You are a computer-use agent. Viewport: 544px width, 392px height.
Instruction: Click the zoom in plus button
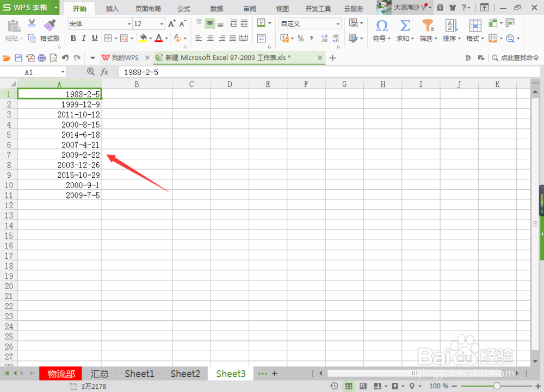pos(538,386)
